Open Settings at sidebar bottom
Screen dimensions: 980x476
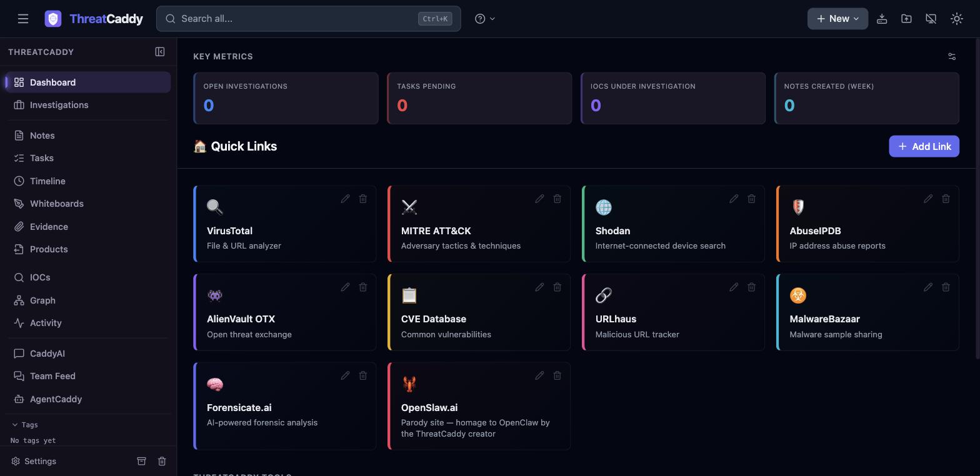tap(34, 461)
